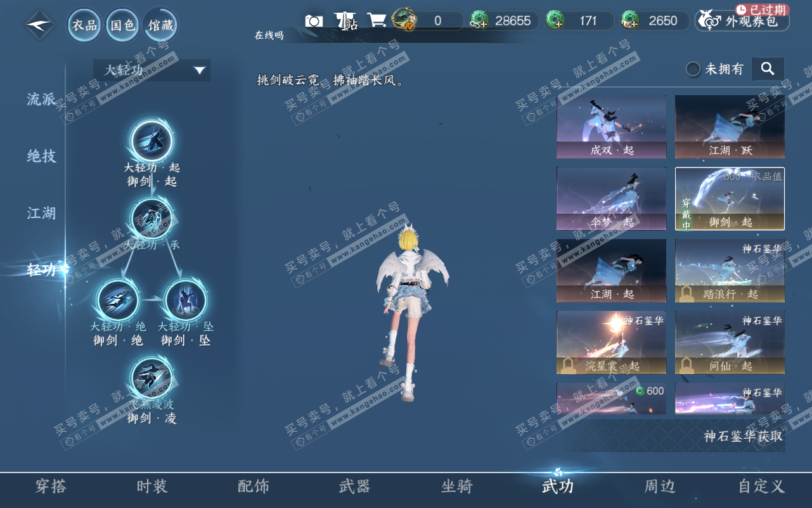Choose the thumbnail priced 600

click(612, 399)
